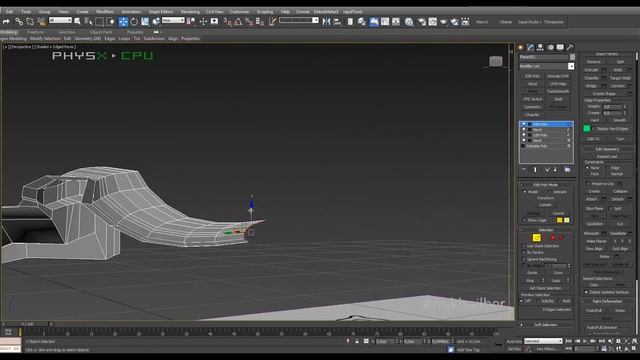The width and height of the screenshot is (640, 360).
Task: Activate the Bind to Space Warp icon
Action: (x=41, y=22)
